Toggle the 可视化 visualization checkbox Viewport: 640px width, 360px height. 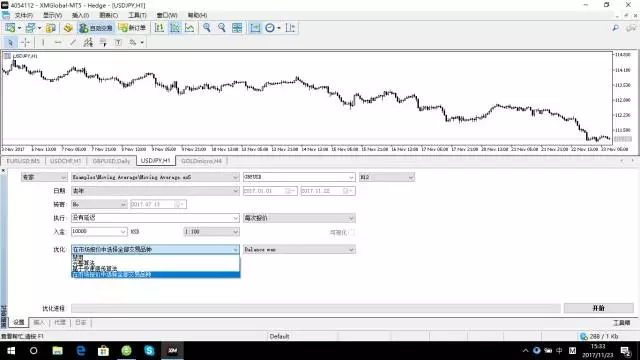tap(352, 232)
